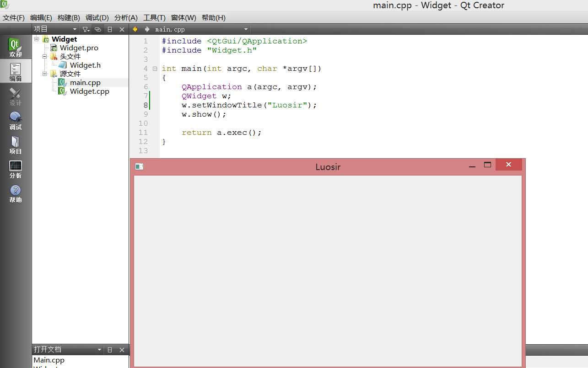
Task: Open the 文件(F) menu
Action: click(14, 18)
